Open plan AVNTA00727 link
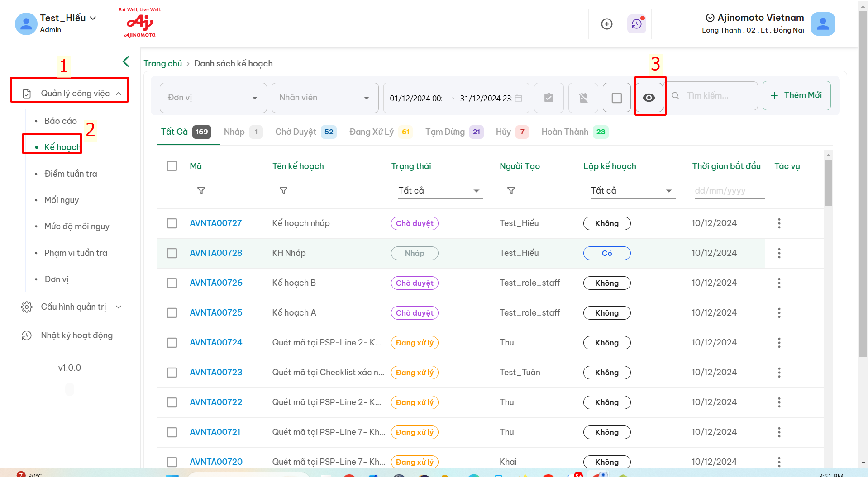 [x=216, y=223]
